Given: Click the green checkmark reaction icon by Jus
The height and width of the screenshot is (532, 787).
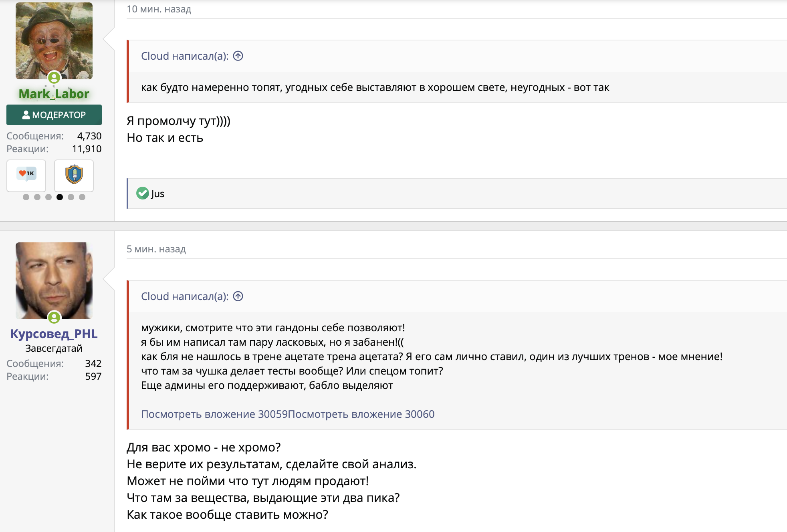Looking at the screenshot, I should point(142,193).
